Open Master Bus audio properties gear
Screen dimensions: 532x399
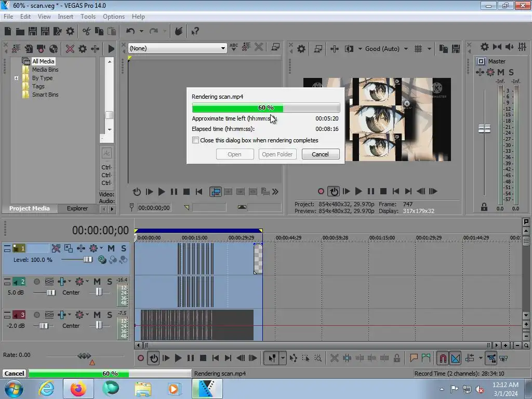(x=485, y=47)
